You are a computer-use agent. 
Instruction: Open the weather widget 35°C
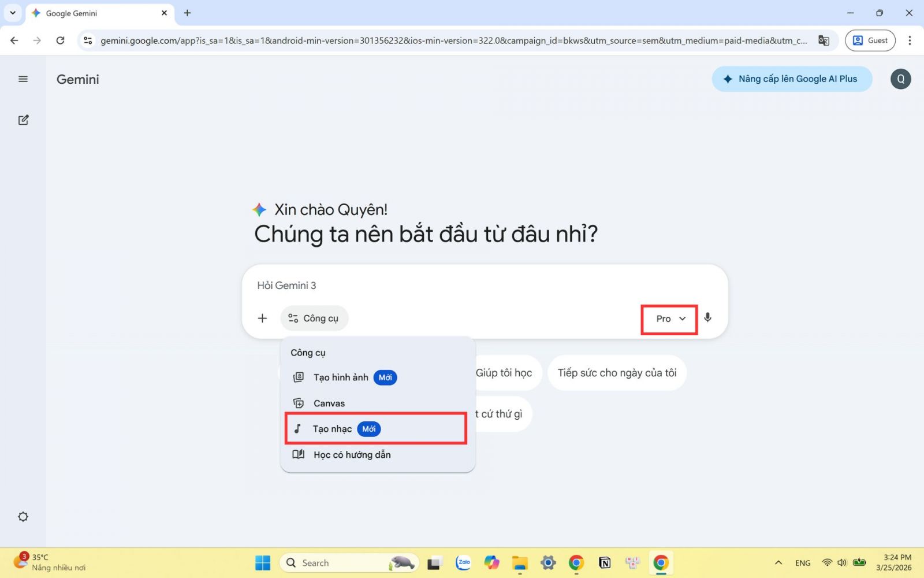click(51, 562)
